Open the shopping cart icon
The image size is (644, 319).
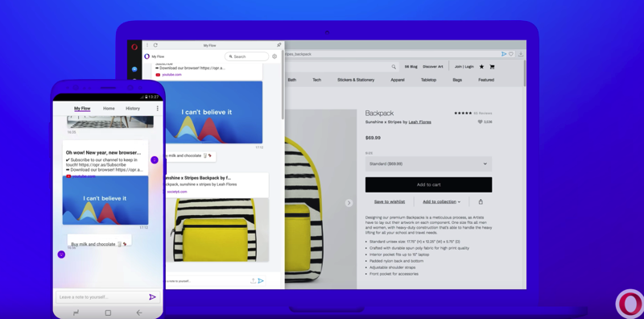point(492,67)
